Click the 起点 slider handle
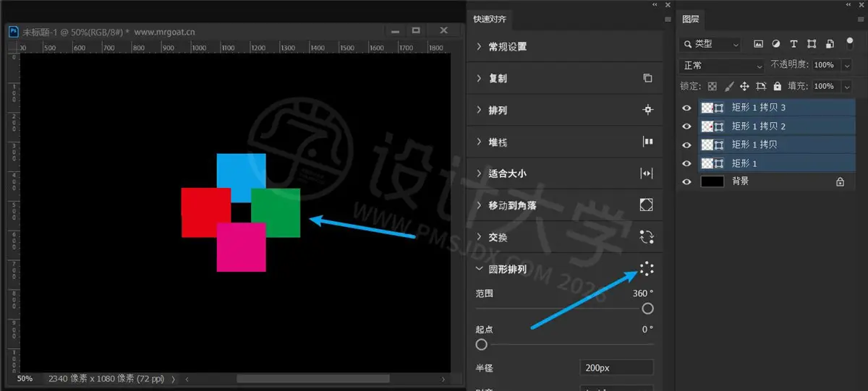Image resolution: width=868 pixels, height=391 pixels. click(481, 344)
